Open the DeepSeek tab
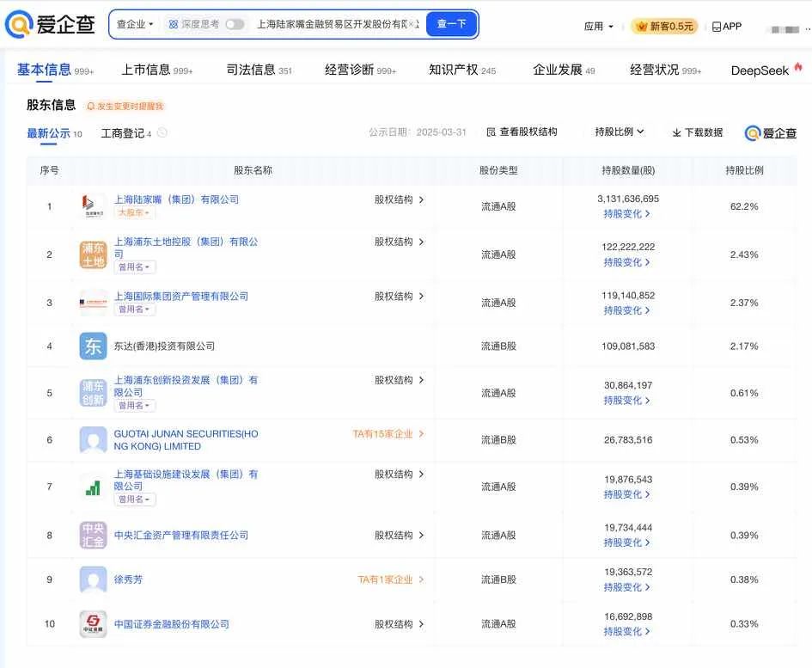The width and height of the screenshot is (812, 668). (766, 70)
